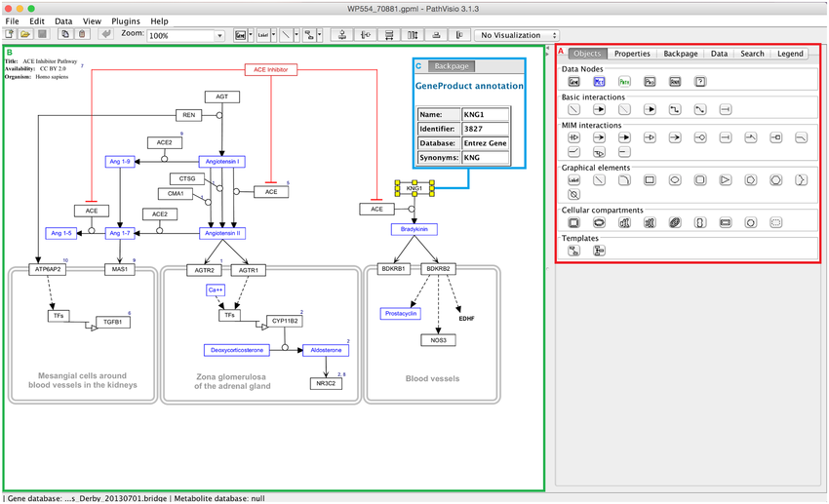Select the unknown (question mark) data node icon
This screenshot has height=504, width=829.
pos(700,82)
